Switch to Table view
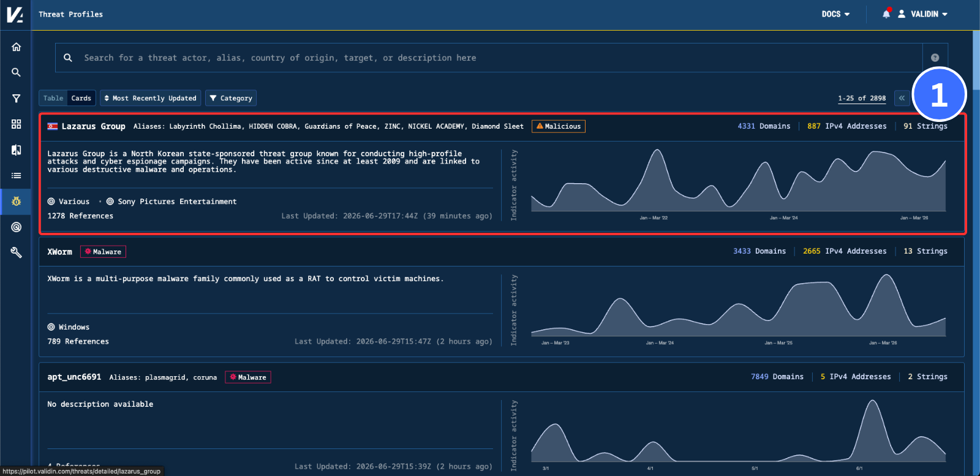 (x=53, y=98)
